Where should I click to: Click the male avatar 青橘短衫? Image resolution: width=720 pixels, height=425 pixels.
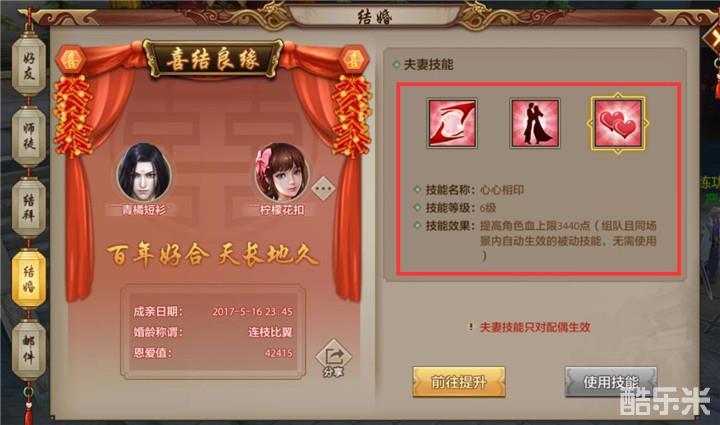(144, 172)
